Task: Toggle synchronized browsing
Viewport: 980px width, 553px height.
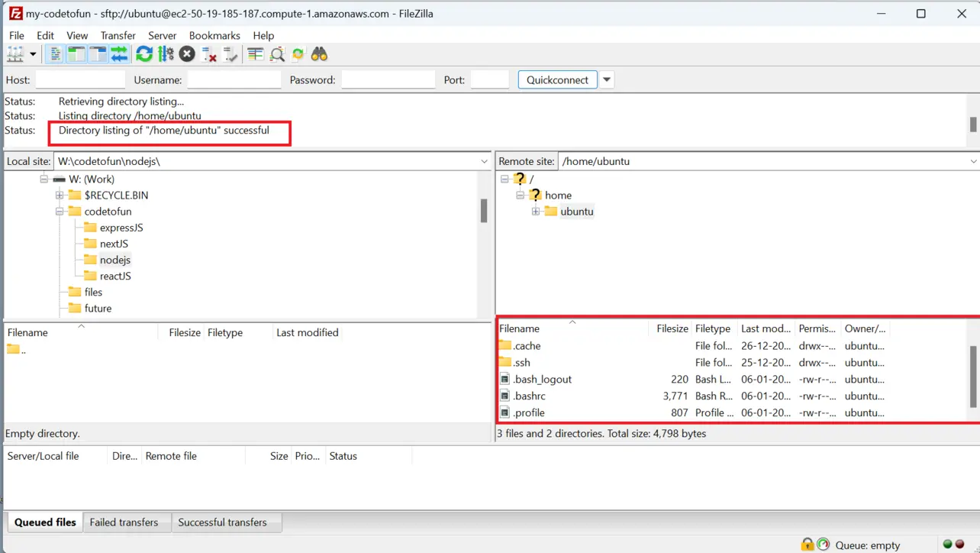Action: 298,54
